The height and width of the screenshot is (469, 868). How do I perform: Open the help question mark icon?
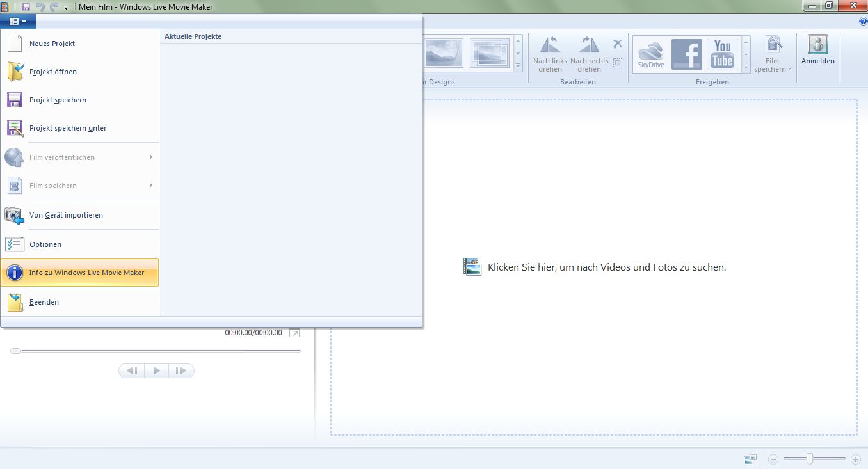[x=864, y=21]
